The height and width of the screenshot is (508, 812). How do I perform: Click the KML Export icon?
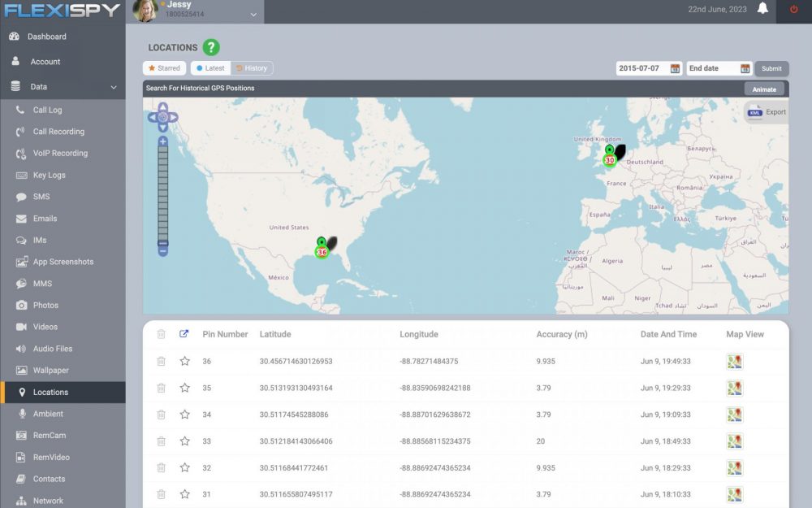pyautogui.click(x=755, y=112)
